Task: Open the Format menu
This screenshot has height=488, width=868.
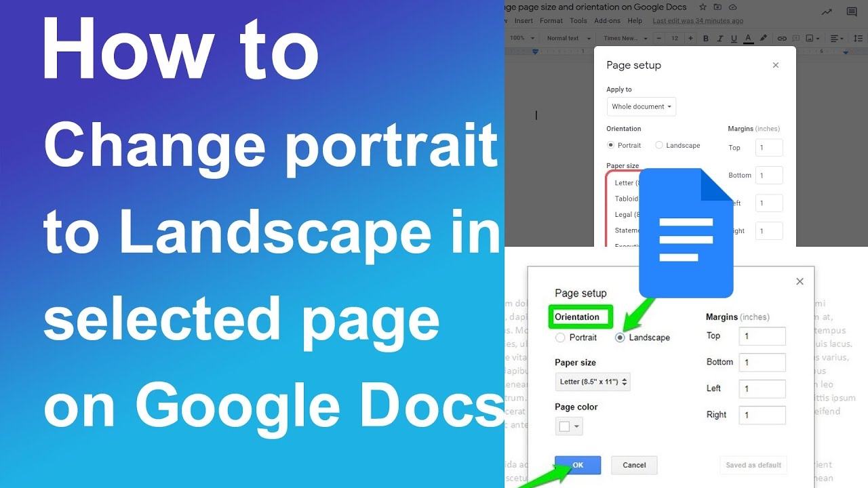Action: (x=551, y=21)
